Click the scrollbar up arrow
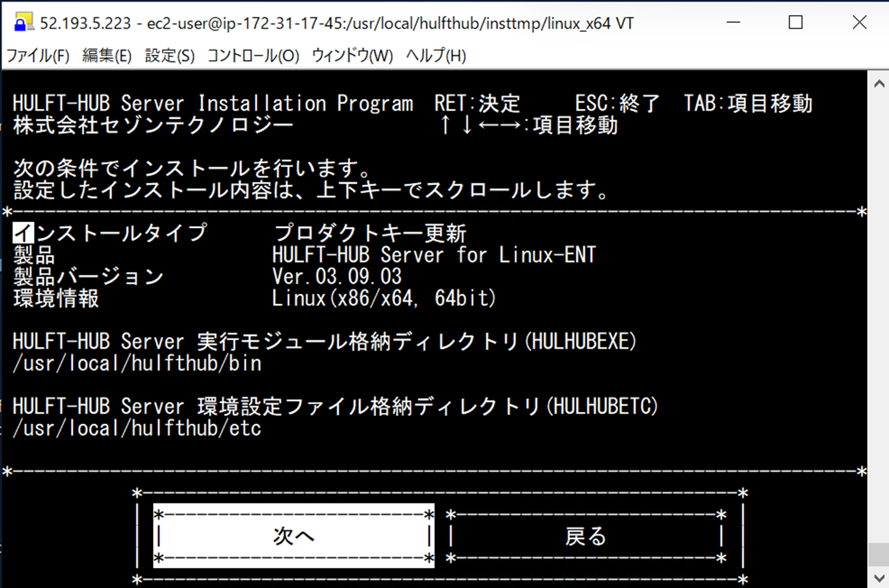Screen dimensions: 889x588 pyautogui.click(x=879, y=84)
